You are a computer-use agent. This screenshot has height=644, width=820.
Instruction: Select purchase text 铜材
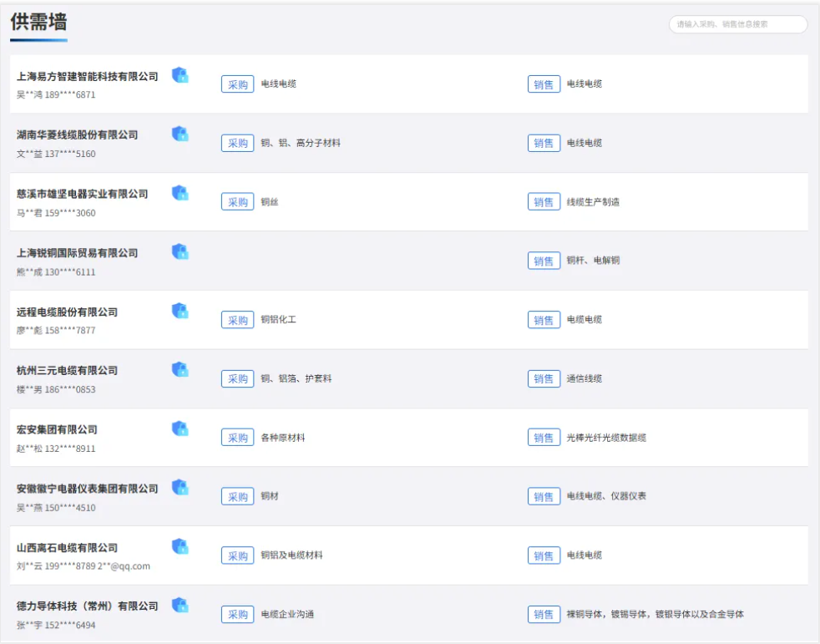[x=270, y=496]
